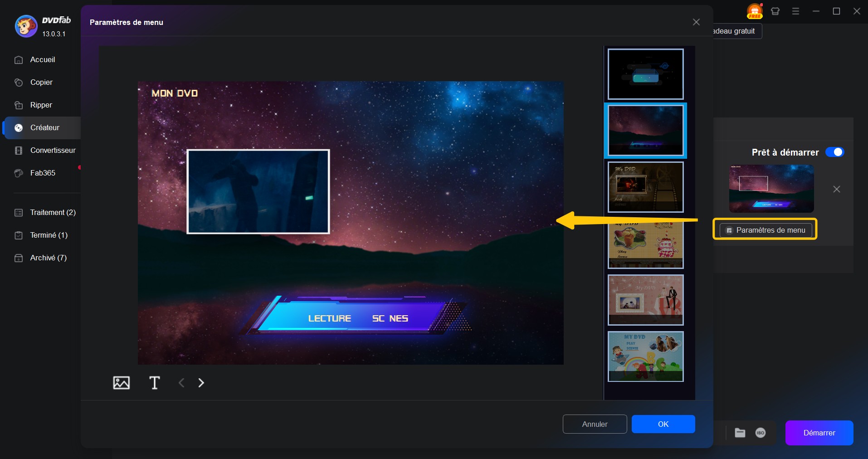868x459 pixels.
Task: Disable the Prêt à démarrer toggle
Action: 834,152
